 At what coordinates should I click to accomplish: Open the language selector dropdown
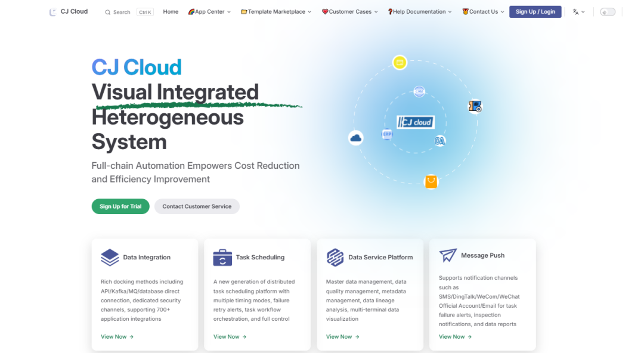pyautogui.click(x=578, y=12)
